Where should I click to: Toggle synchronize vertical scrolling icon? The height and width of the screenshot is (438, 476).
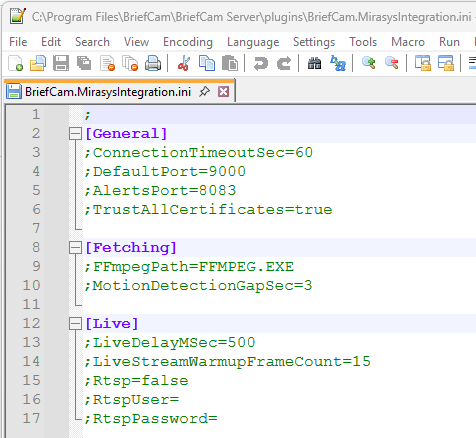point(423,63)
